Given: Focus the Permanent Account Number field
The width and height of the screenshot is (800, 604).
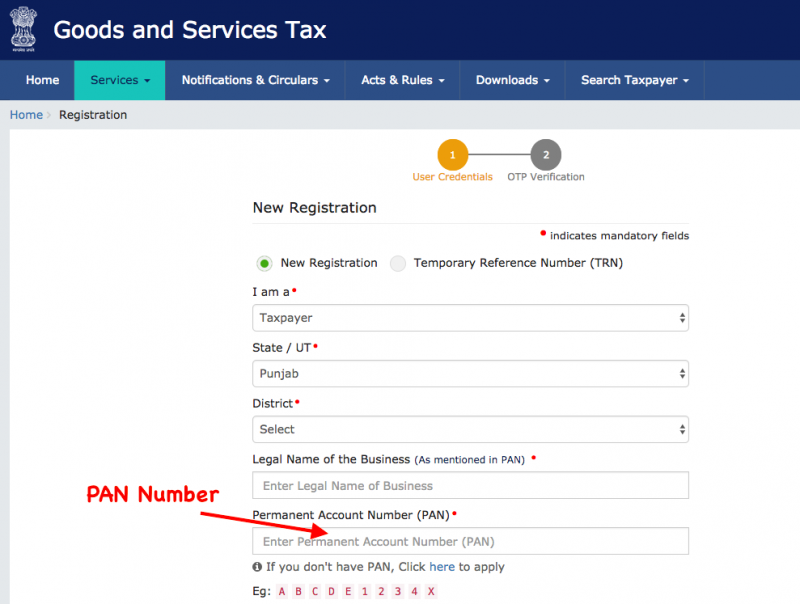Looking at the screenshot, I should [470, 541].
